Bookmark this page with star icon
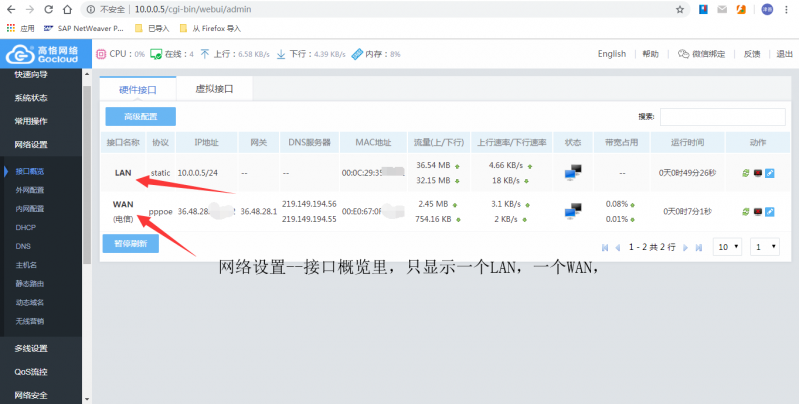The height and width of the screenshot is (404, 799). click(x=680, y=9)
